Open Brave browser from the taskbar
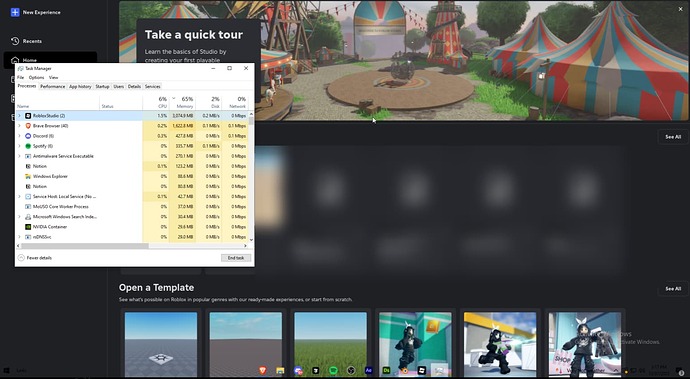Screen dimensions: 690x379 (262, 371)
